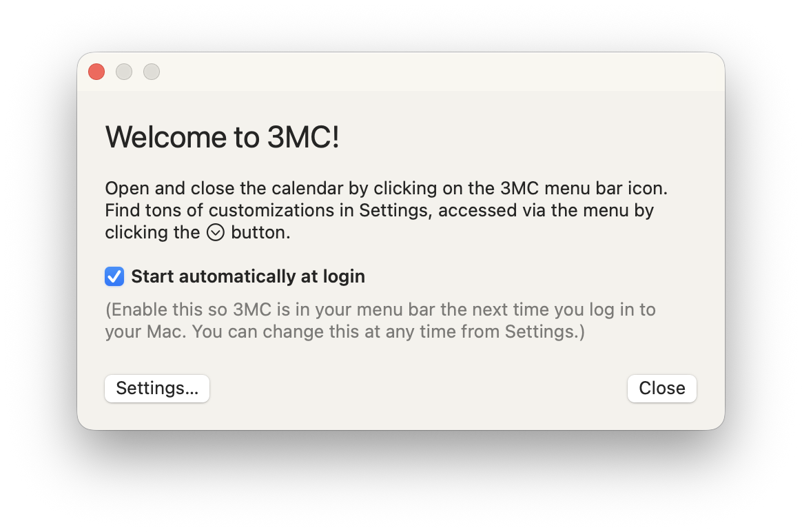Click the red close control in the titlebar
The image size is (802, 532).
pos(96,72)
